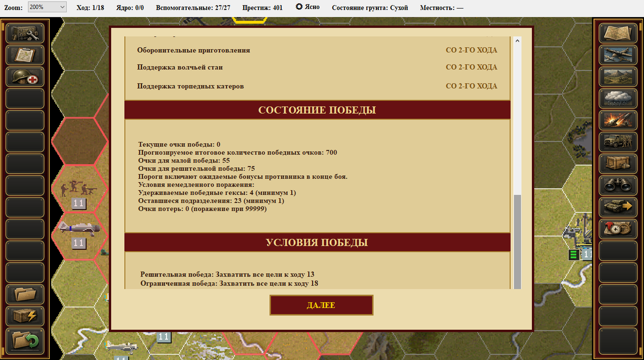Click the rocket artillery explosion icon
Image resolution: width=644 pixels, height=360 pixels.
pos(617,120)
